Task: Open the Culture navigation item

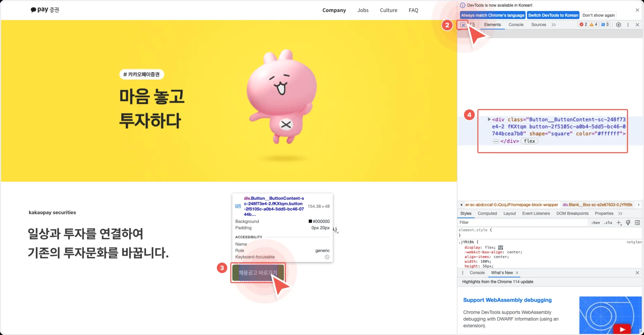Action: pyautogui.click(x=388, y=10)
